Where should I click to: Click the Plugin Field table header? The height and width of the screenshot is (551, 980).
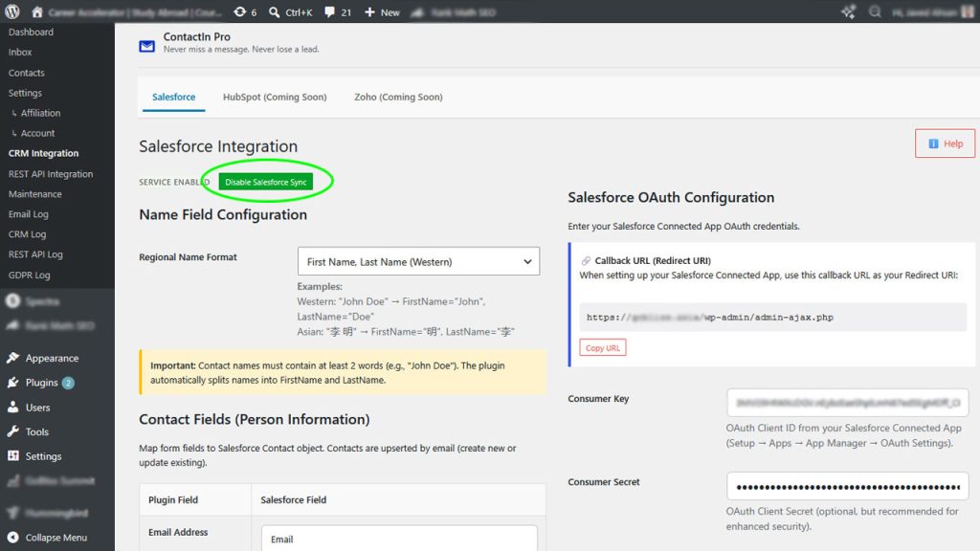173,499
